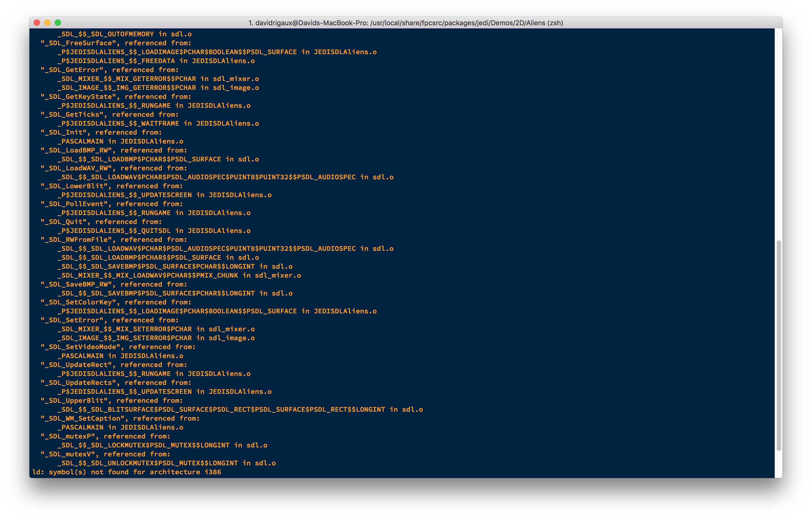Screen dimensions: 812x520
Task: Click the "_SDL_SetVideoMode" referenced from line
Action: pos(118,347)
